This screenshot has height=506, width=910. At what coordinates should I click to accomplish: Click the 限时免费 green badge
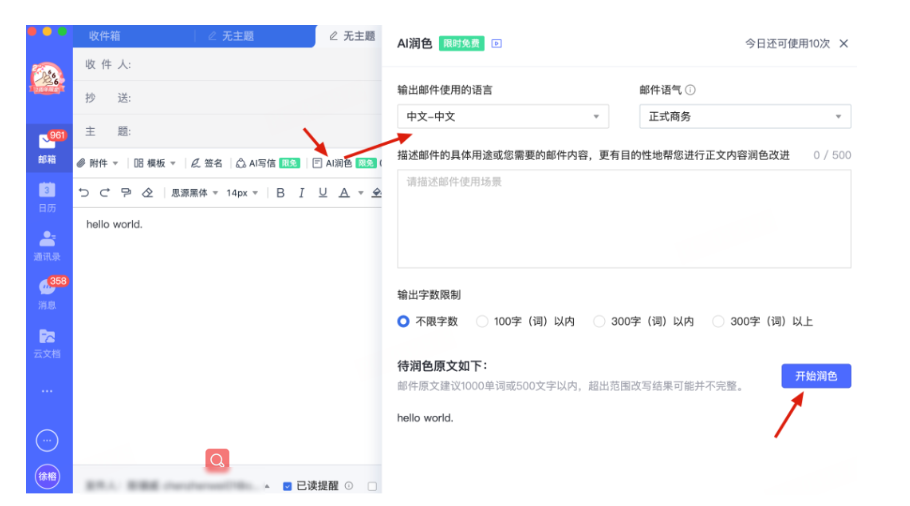[461, 44]
